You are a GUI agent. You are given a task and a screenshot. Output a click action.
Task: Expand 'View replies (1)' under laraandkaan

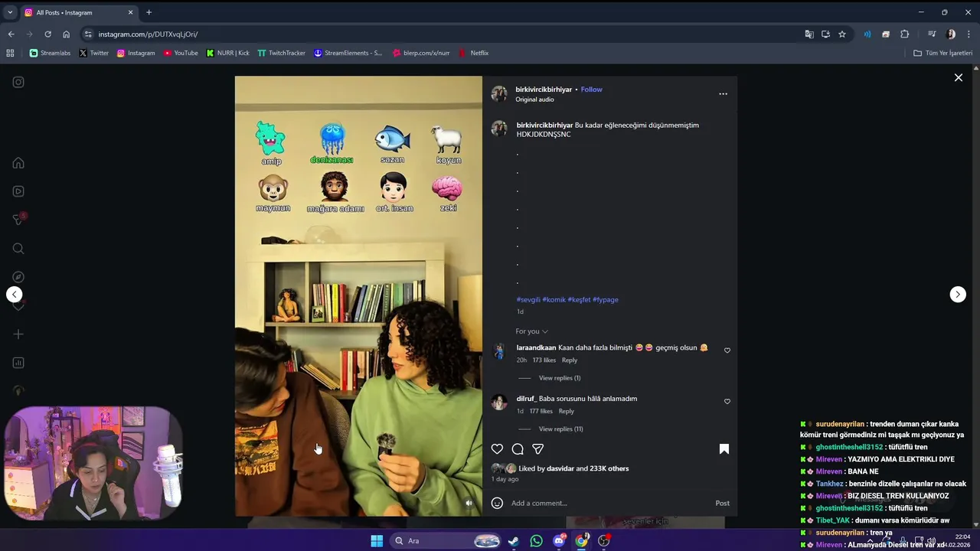(x=560, y=378)
